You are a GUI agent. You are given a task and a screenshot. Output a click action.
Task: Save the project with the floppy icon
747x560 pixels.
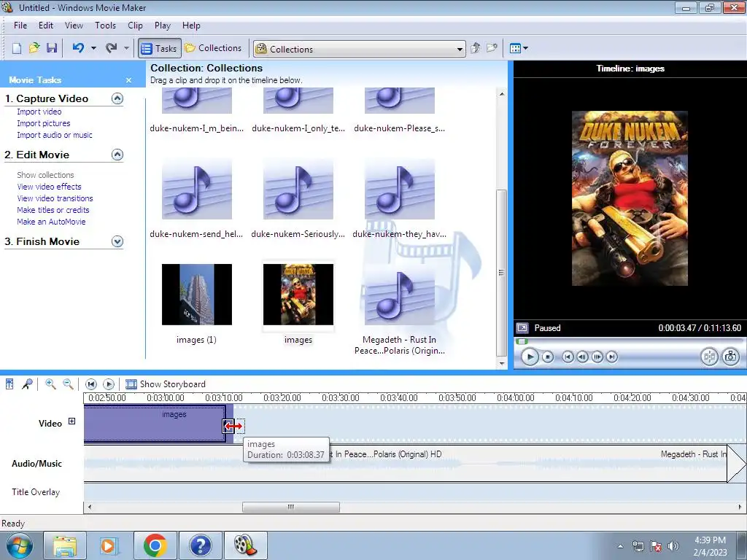(x=52, y=48)
